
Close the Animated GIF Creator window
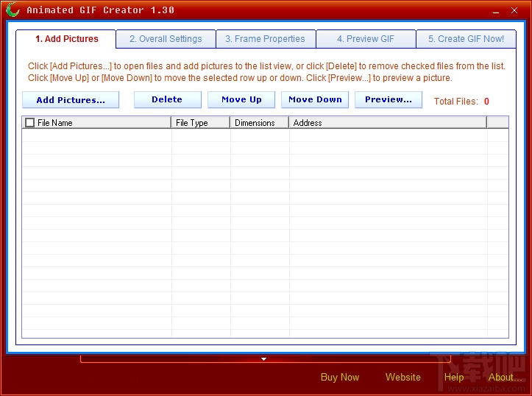[514, 10]
